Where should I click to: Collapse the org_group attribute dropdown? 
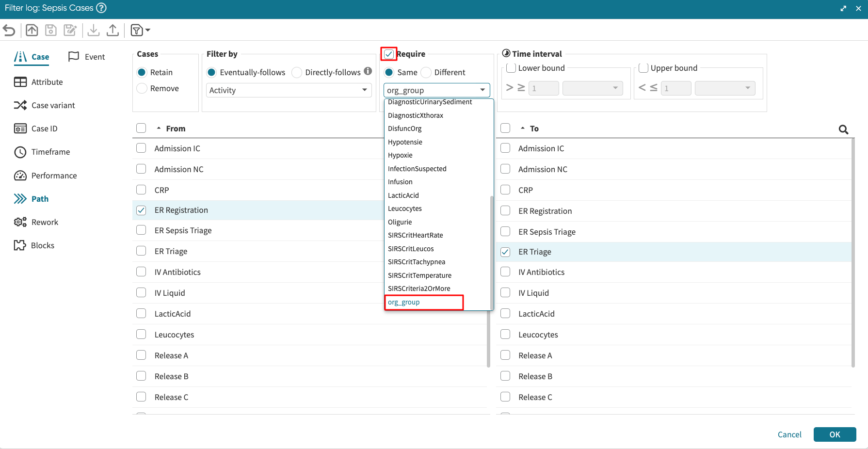[436, 90]
